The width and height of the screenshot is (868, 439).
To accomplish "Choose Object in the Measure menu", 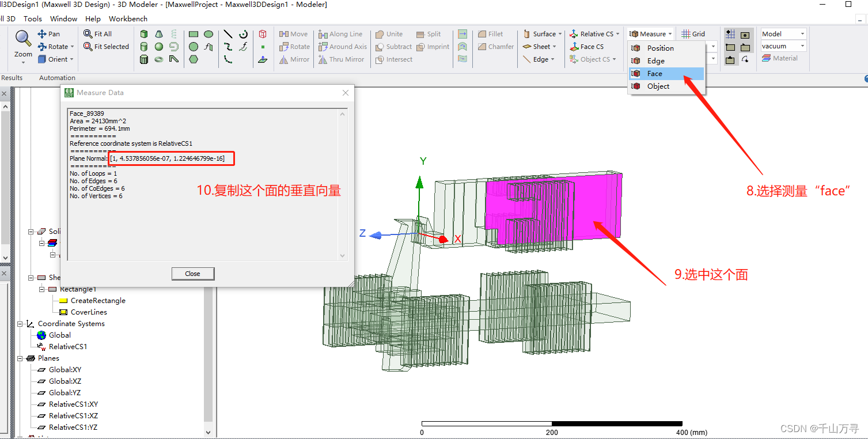I will pos(666,86).
